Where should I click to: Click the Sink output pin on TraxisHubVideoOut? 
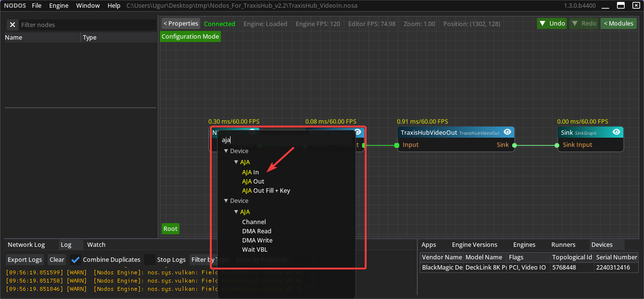point(514,145)
